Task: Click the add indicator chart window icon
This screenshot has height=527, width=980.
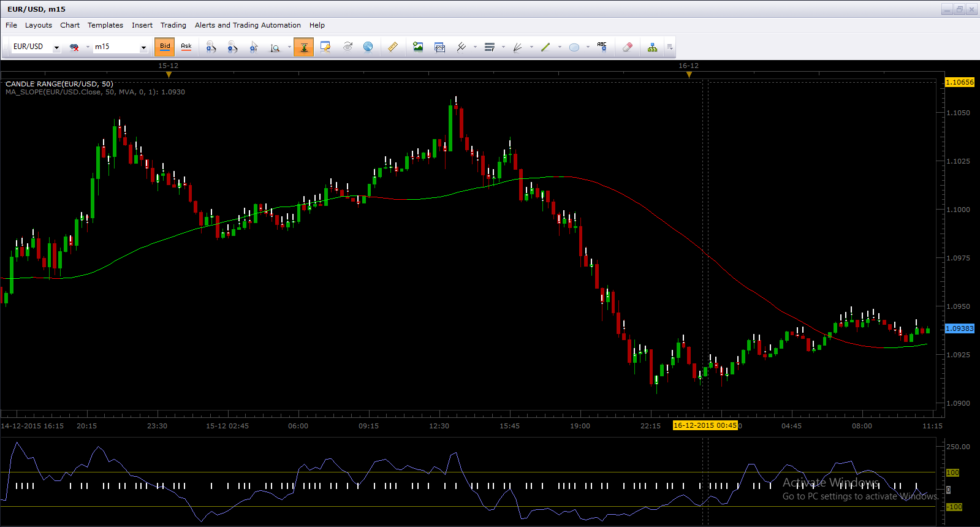Action: tap(439, 47)
